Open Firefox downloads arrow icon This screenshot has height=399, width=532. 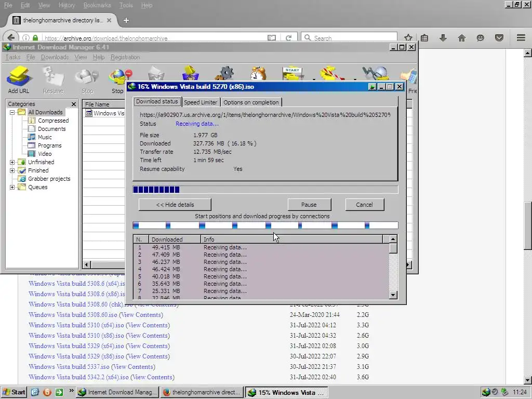pos(443,37)
